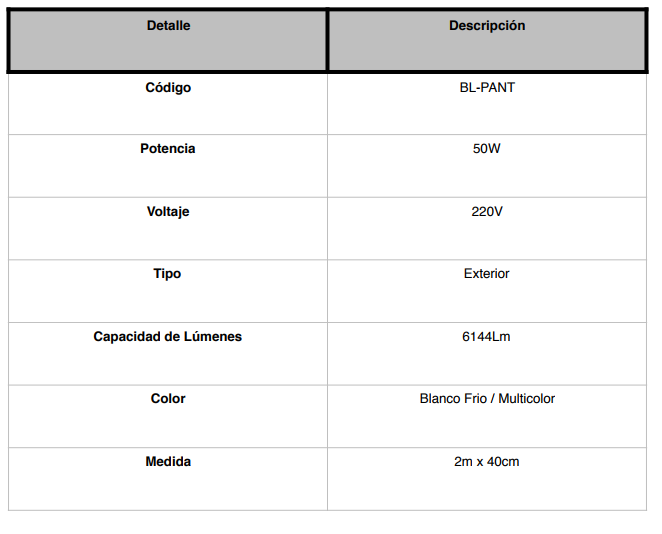The height and width of the screenshot is (534, 662).
Task: Click the word Multicolor in Color row
Action: (526, 398)
